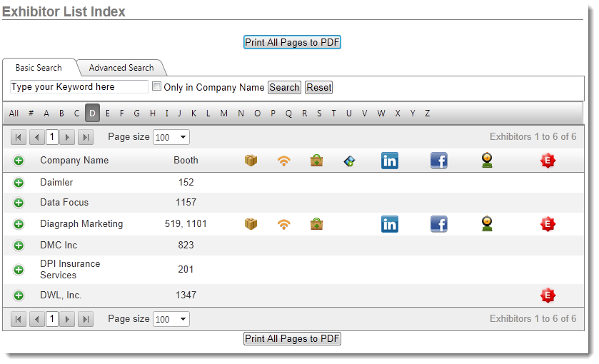The image size is (599, 364).
Task: Switch to the Advanced Search tab
Action: pos(121,68)
